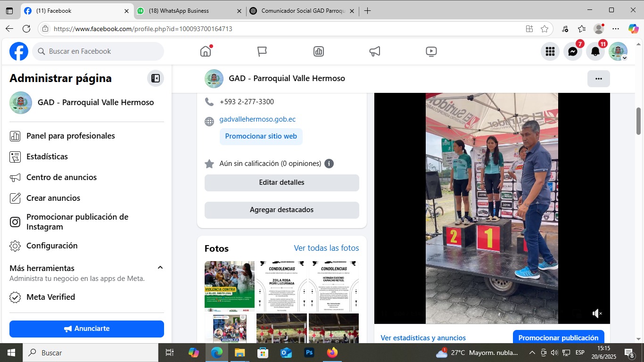Viewport: 644px width, 362px height.
Task: Go to Facebook home icon
Action: (206, 51)
